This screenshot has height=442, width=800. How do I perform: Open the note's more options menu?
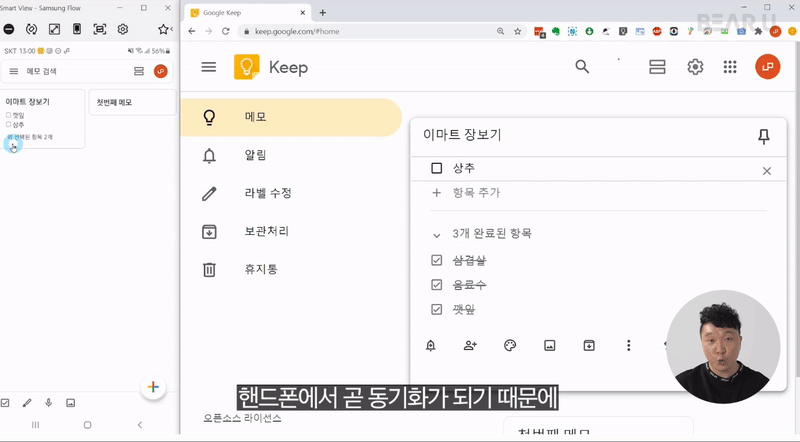[x=629, y=346]
